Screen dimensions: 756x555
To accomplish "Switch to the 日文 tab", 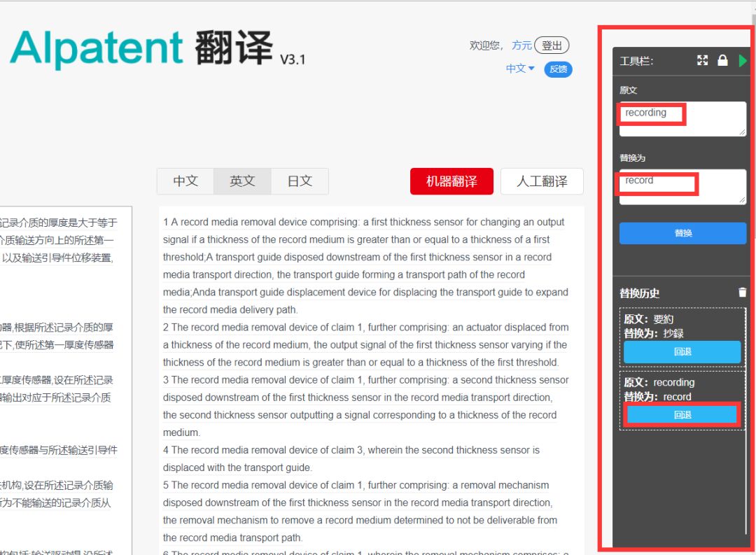I will click(300, 181).
